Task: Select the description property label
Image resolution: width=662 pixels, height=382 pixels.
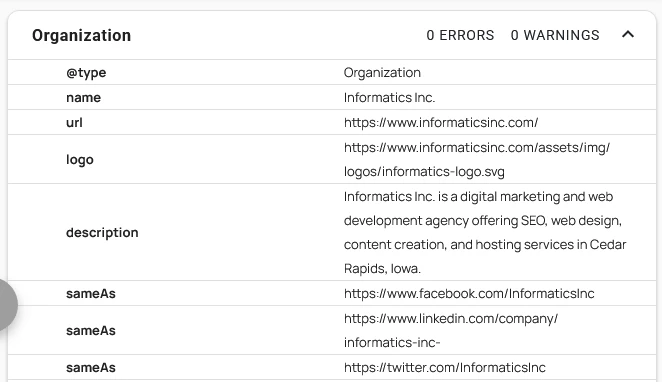Action: click(x=102, y=233)
